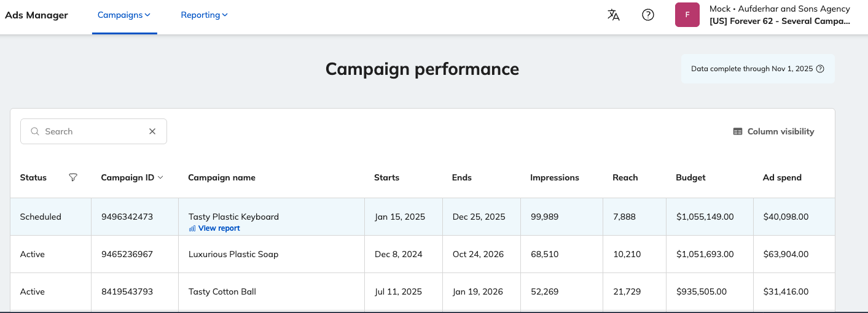Click the Impressions column header
Screen dimensions: 868x313
pos(555,177)
